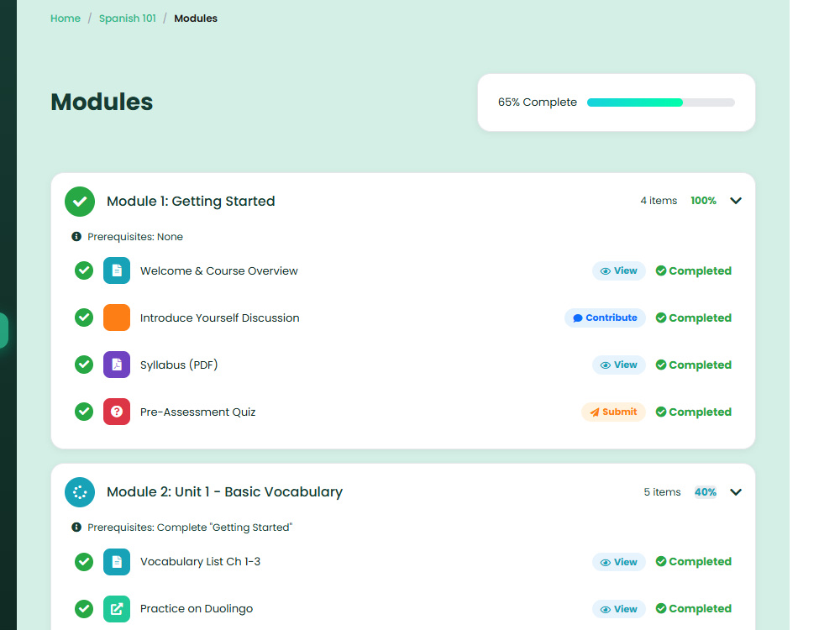Click the page icon for Welcome & Course Overview

[x=117, y=270]
